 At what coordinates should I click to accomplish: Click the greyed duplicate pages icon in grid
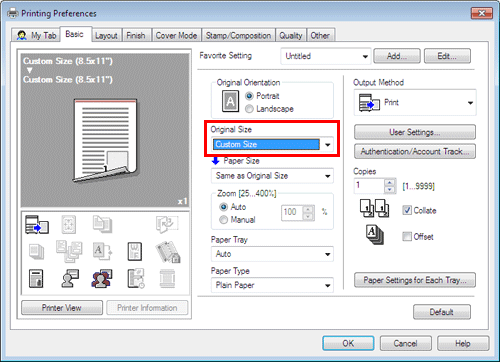[x=102, y=224]
